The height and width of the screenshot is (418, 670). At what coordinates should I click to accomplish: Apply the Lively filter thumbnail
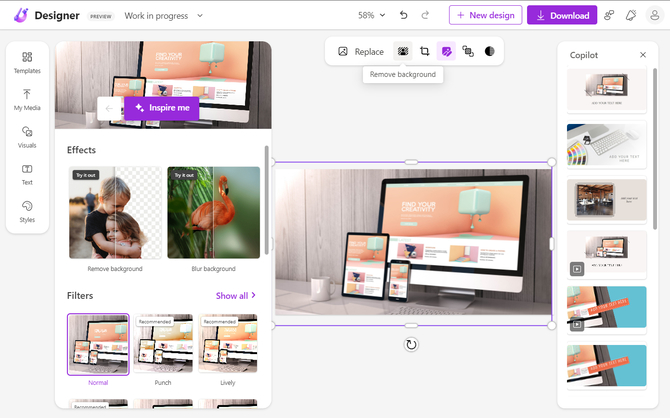(x=228, y=344)
